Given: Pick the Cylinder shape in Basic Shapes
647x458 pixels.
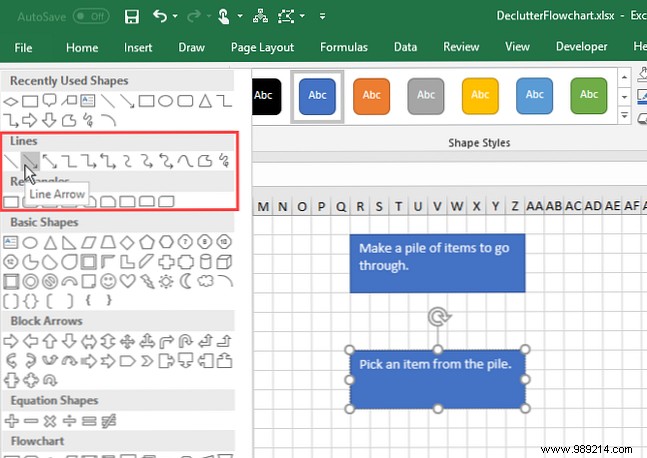Looking at the screenshot, I should click(x=205, y=262).
